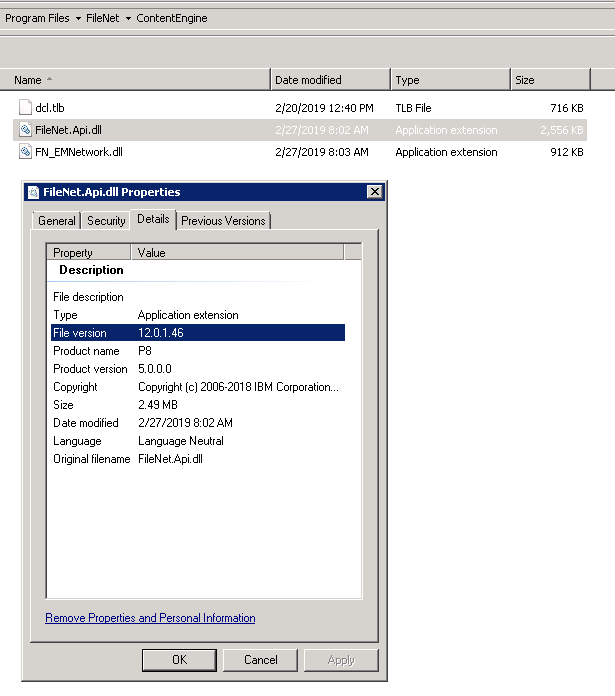Click the Cancel button
615x696 pixels.
(x=260, y=660)
